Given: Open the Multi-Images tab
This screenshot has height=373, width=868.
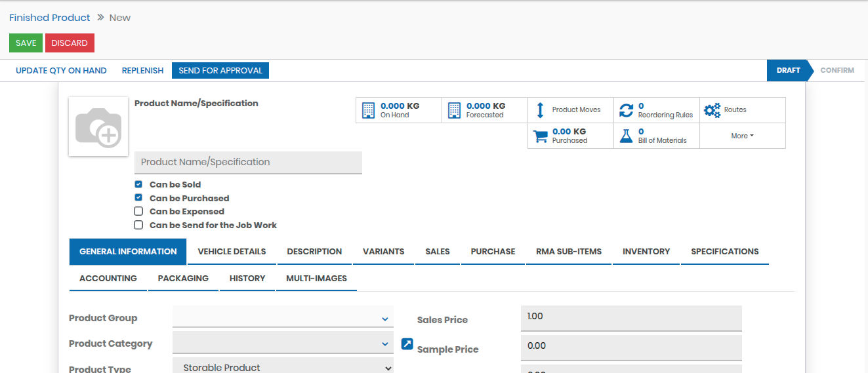Looking at the screenshot, I should 316,279.
